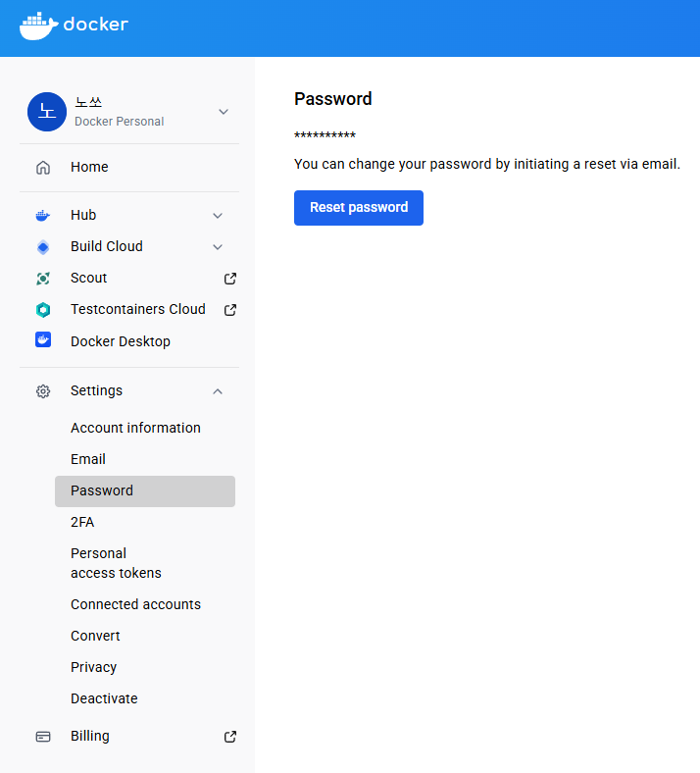
Task: Open the 2FA settings page
Action: point(82,522)
